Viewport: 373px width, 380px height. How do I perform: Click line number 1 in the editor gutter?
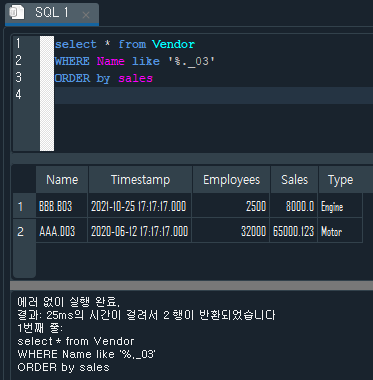[18, 44]
